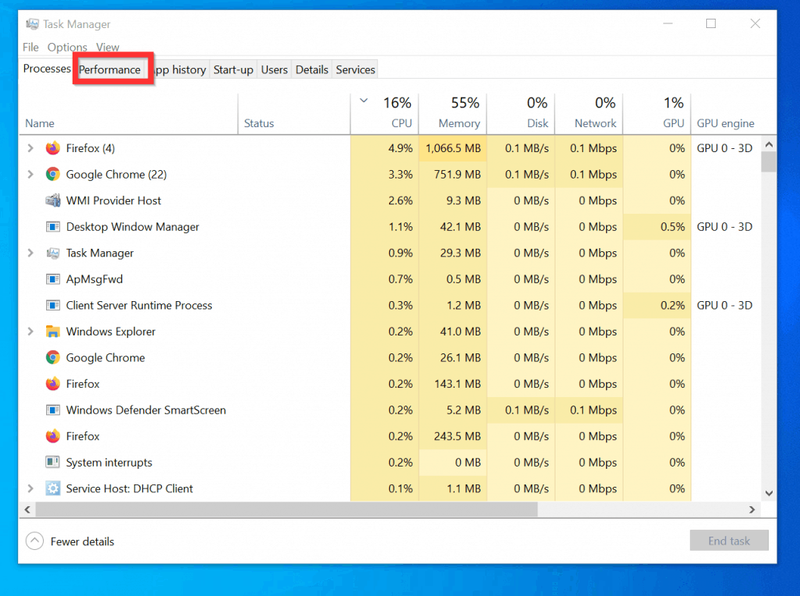Click the sort chevron above CPU column

[364, 101]
